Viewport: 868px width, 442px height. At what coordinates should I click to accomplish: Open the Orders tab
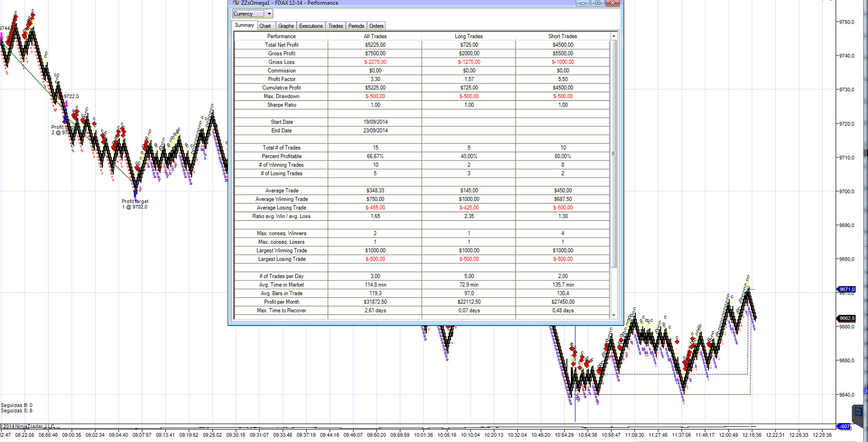(376, 26)
